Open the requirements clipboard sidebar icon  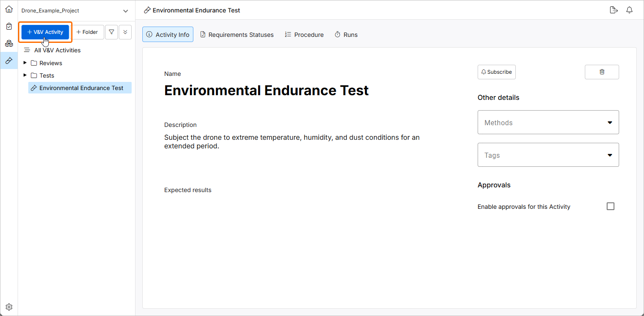tap(9, 26)
